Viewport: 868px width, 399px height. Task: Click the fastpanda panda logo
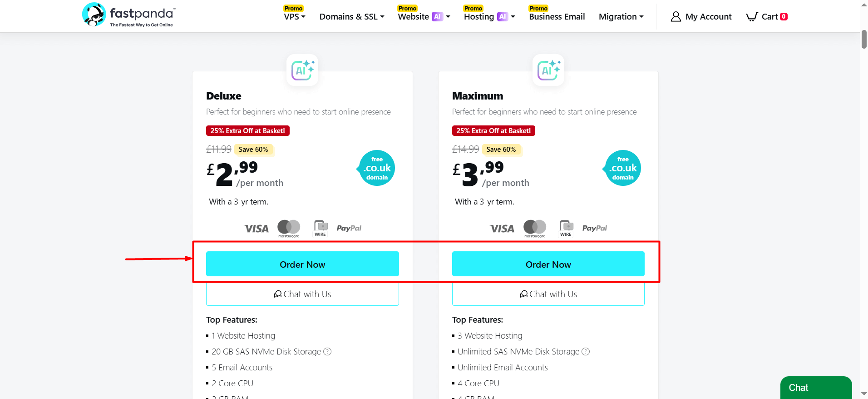point(94,14)
